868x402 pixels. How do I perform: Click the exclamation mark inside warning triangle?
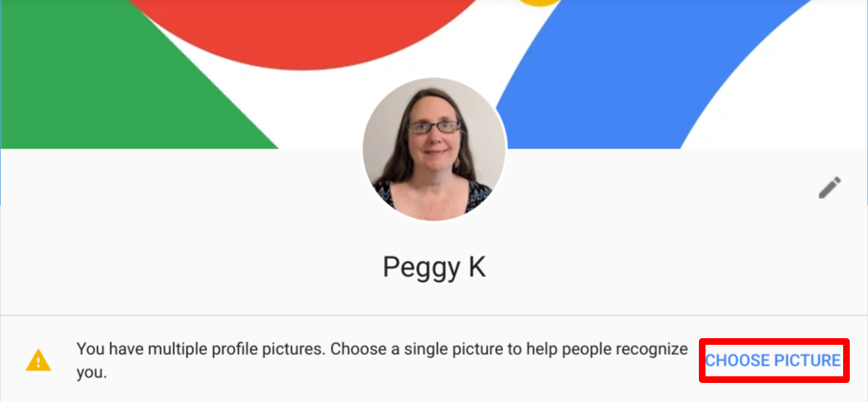tap(38, 363)
